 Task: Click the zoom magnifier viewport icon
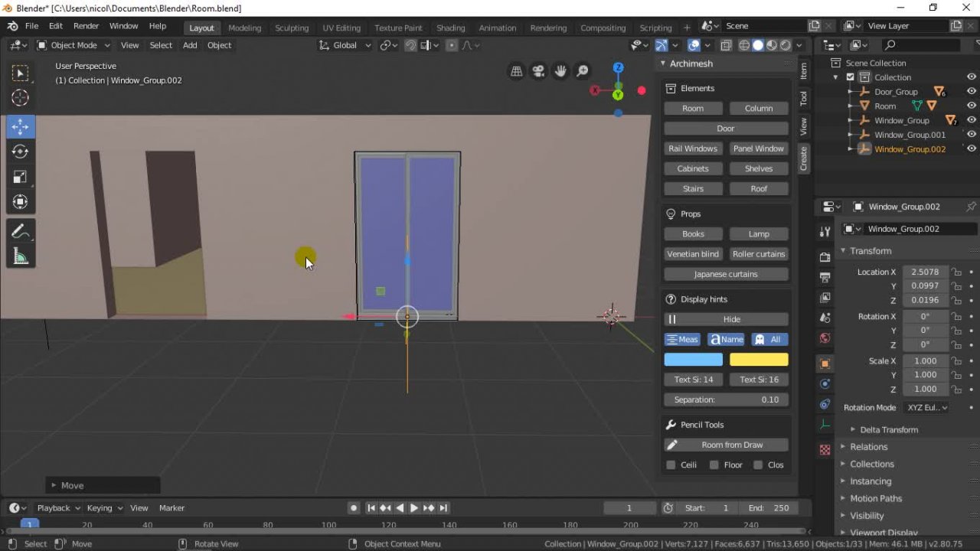583,71
